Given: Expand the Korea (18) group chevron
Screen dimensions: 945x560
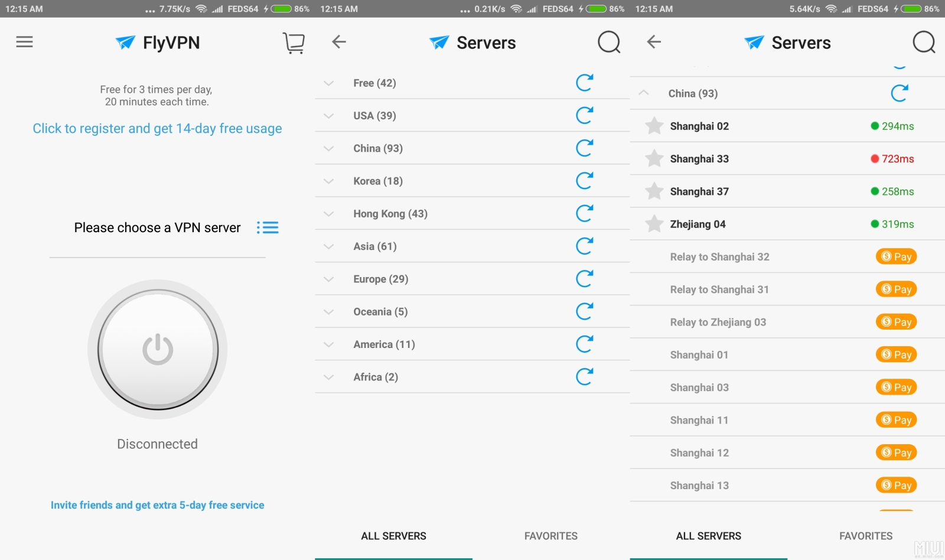Looking at the screenshot, I should coord(329,181).
